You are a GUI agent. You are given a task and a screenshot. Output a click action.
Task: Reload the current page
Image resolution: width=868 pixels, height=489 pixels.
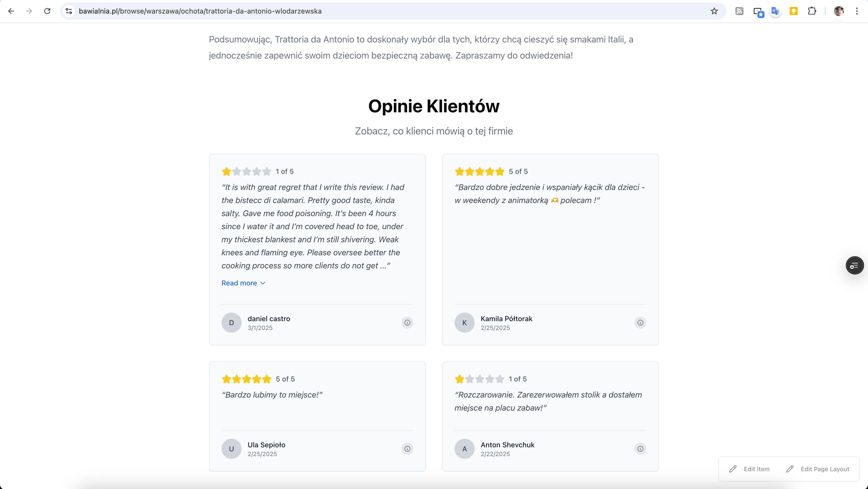(47, 11)
